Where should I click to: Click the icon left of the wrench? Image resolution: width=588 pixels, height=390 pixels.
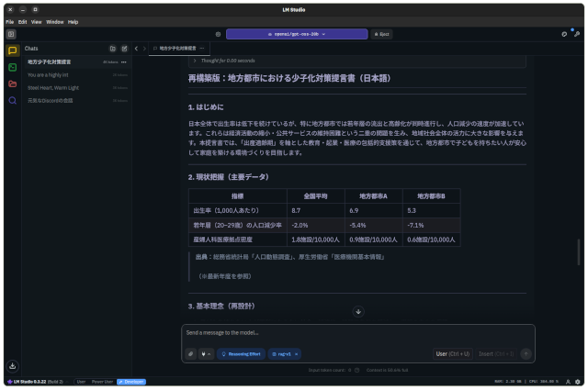tap(564, 34)
